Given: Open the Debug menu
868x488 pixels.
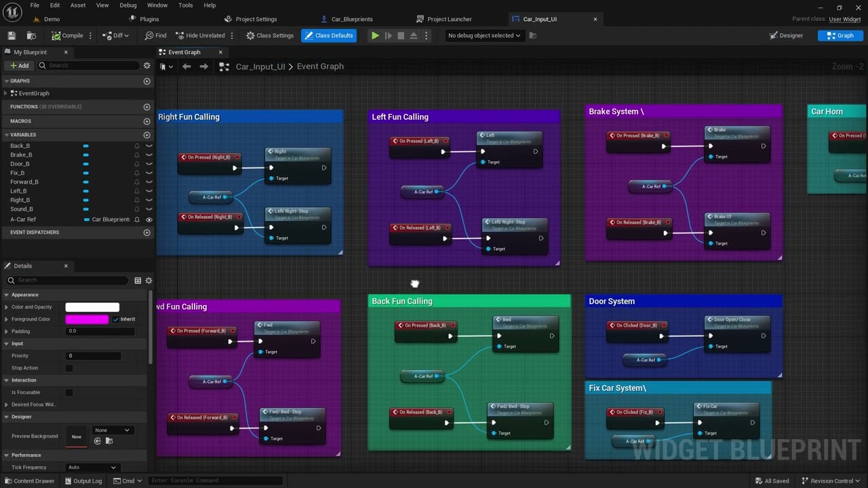Looking at the screenshot, I should click(128, 5).
